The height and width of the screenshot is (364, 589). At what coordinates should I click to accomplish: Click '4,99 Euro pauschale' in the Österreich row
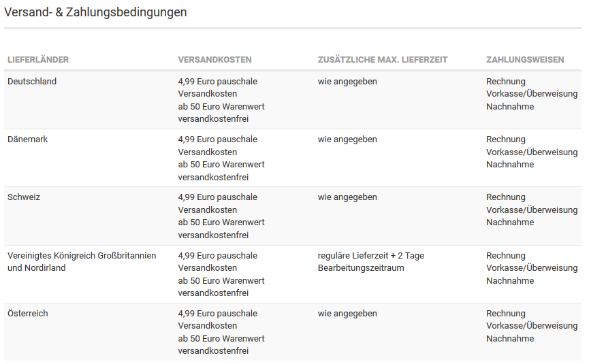coord(218,314)
